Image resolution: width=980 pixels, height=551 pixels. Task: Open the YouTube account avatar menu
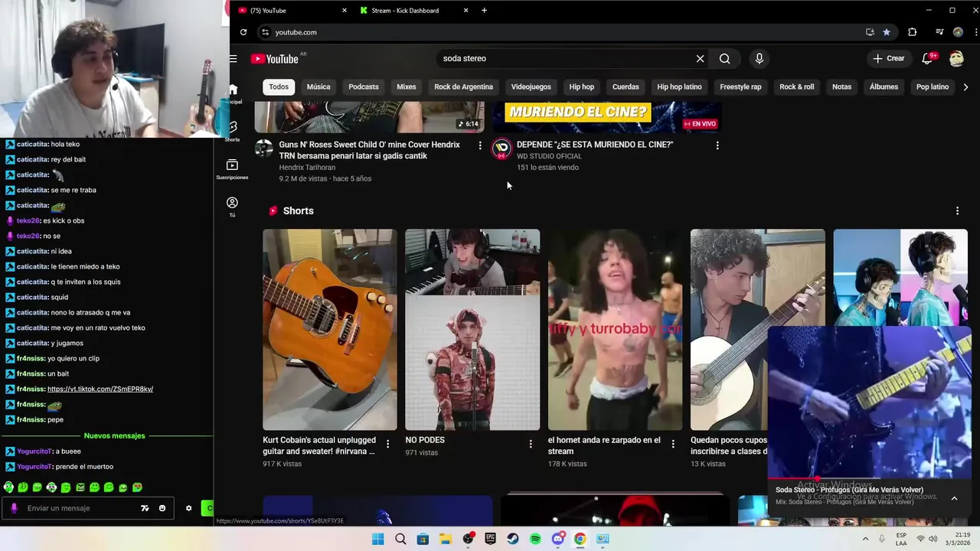(x=956, y=58)
